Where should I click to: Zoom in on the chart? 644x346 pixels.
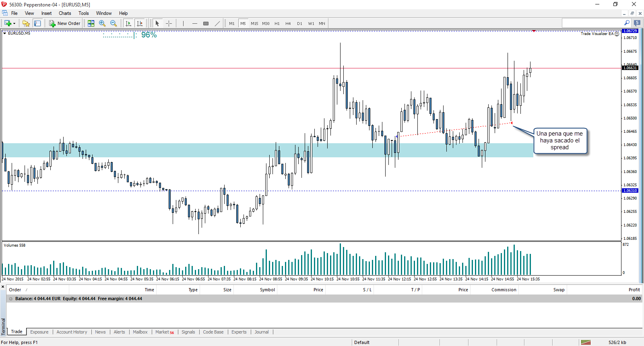point(102,23)
